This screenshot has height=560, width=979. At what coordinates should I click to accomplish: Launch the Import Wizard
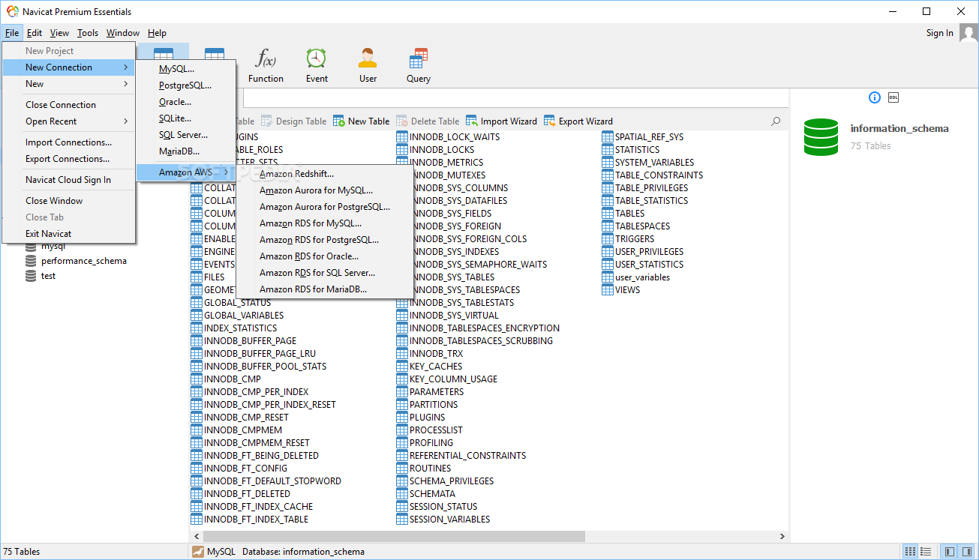tap(502, 121)
